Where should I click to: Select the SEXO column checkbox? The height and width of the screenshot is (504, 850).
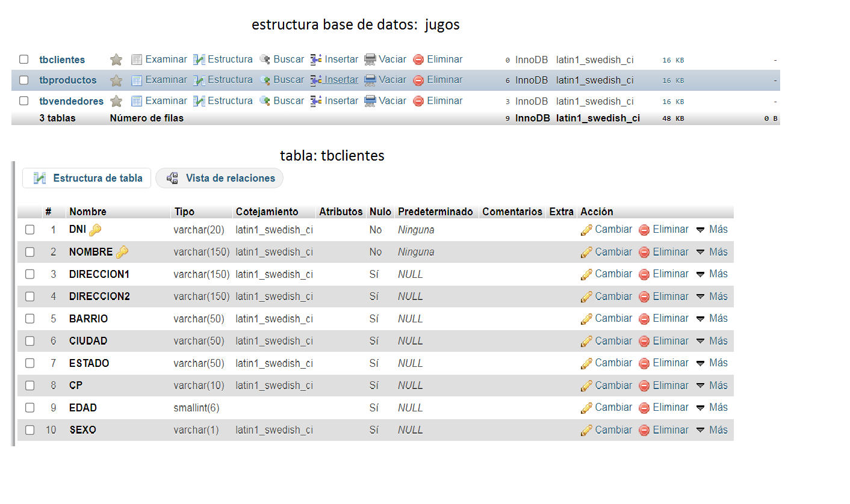[x=29, y=430]
